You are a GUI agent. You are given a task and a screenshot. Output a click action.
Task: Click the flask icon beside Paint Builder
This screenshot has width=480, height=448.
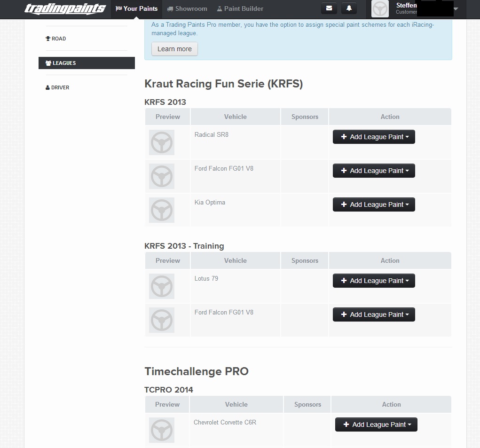click(x=220, y=9)
